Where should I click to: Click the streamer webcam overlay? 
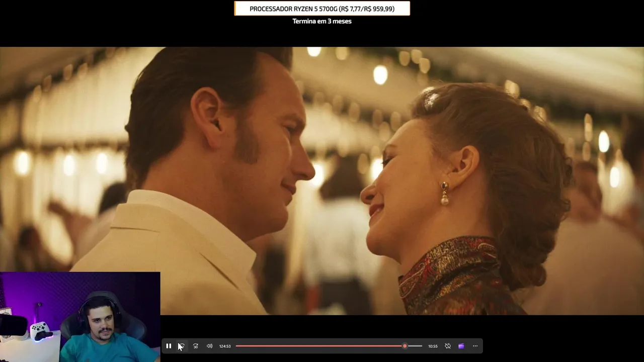[x=80, y=317]
